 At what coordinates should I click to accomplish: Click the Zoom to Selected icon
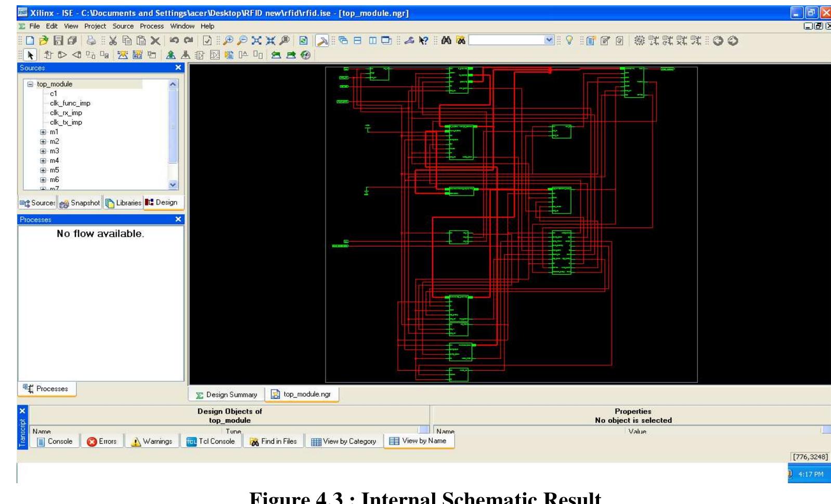click(270, 41)
